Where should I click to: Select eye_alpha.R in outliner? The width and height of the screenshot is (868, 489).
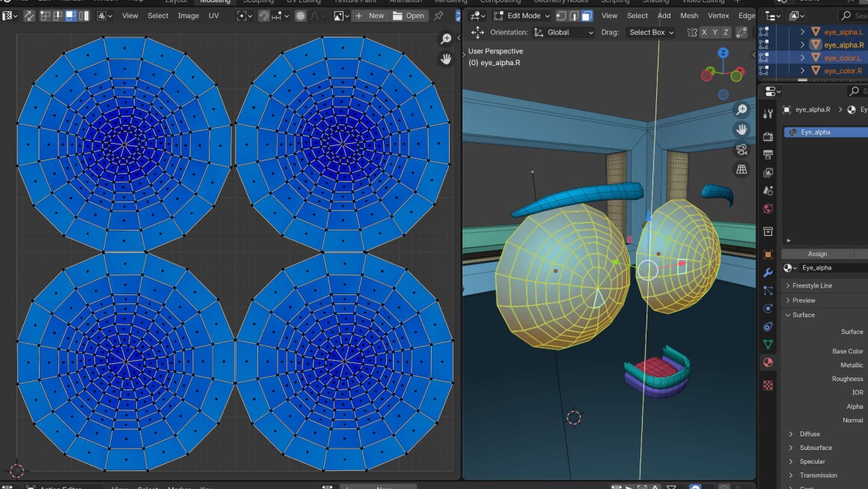(843, 45)
